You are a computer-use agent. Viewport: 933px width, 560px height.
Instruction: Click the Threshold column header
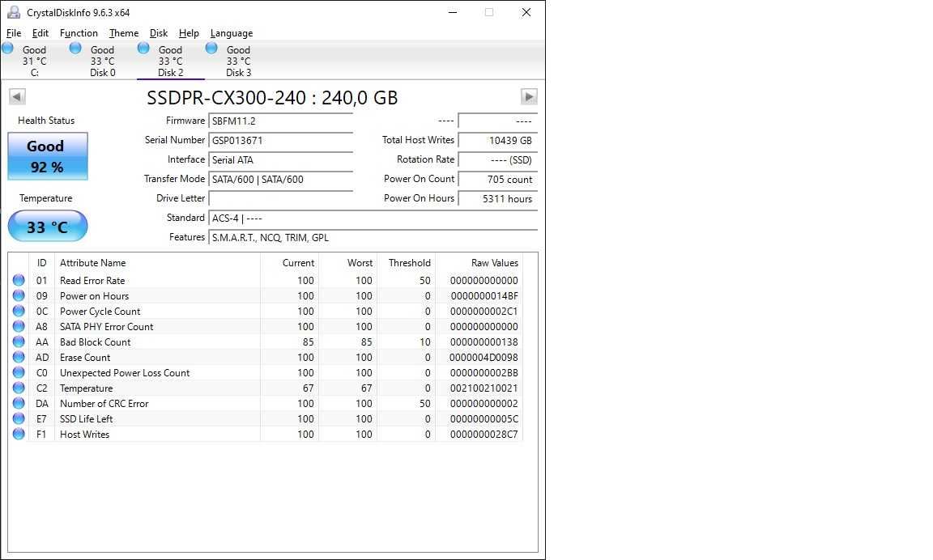(406, 263)
